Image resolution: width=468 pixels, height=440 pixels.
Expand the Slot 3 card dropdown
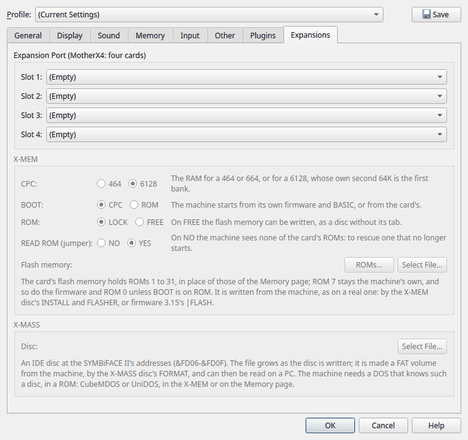246,115
